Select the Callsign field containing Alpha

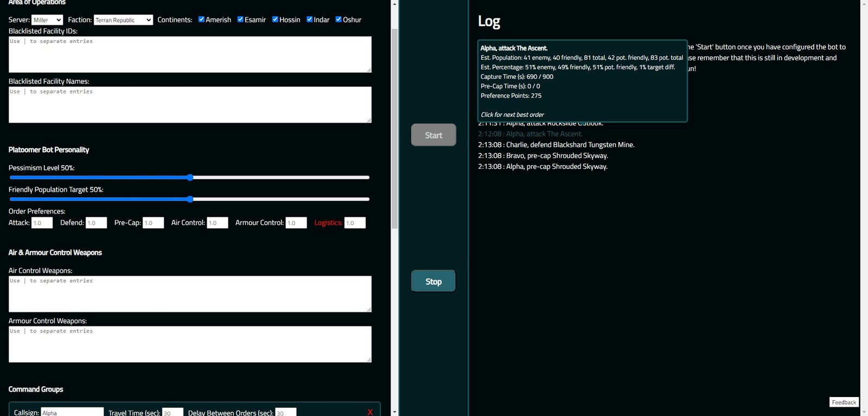point(72,412)
